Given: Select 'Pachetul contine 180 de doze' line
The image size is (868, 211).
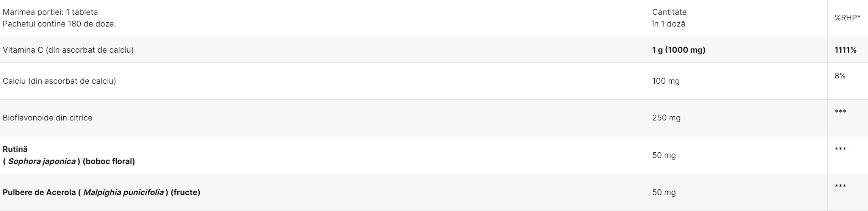Looking at the screenshot, I should (x=59, y=24).
